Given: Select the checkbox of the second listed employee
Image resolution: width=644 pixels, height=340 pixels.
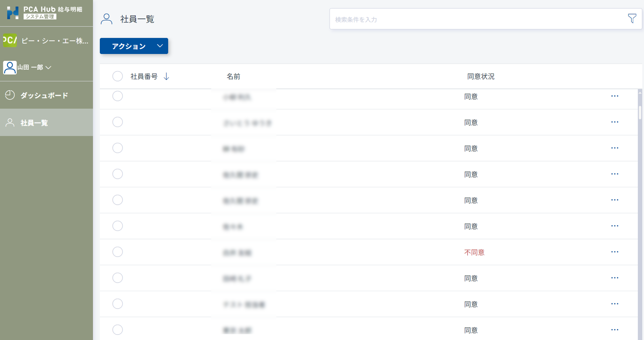Looking at the screenshot, I should [118, 122].
